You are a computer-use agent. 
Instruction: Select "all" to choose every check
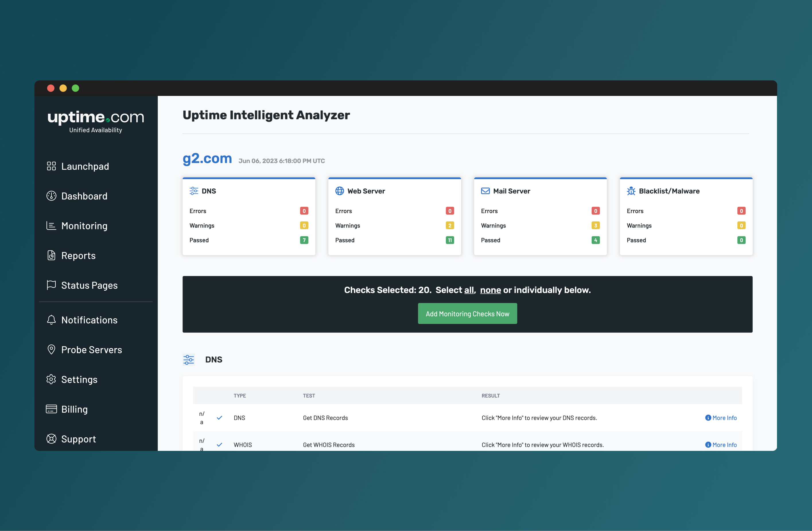coord(469,290)
